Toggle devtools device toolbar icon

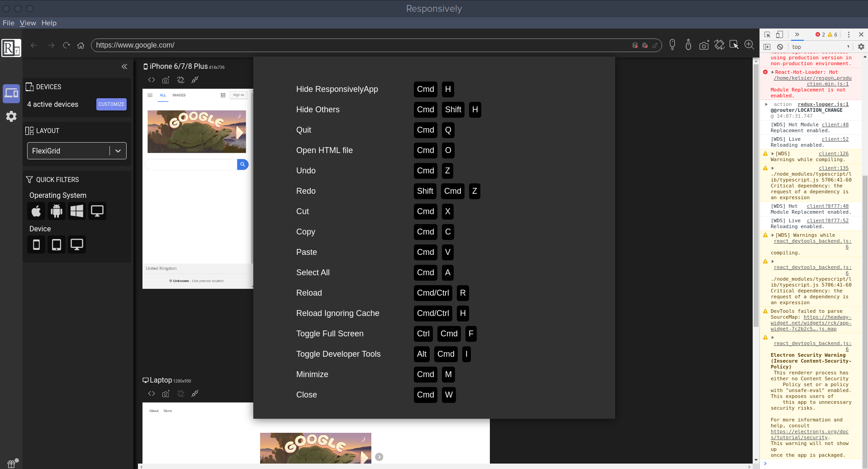[779, 34]
